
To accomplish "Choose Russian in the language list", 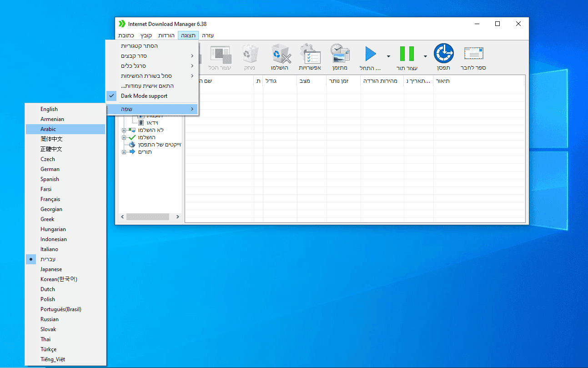I will pos(65,319).
